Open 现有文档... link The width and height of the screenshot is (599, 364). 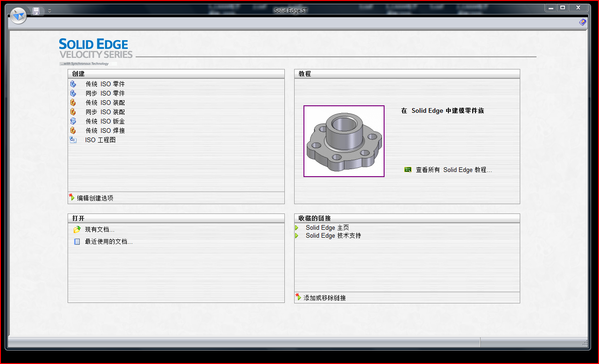[x=100, y=230]
